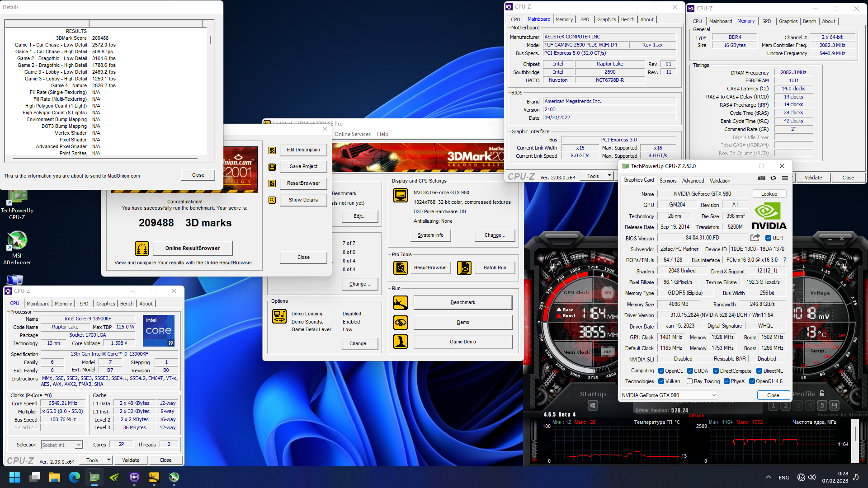Click DETACH on Afterburner monitor
The width and height of the screenshot is (868, 488).
(x=696, y=416)
